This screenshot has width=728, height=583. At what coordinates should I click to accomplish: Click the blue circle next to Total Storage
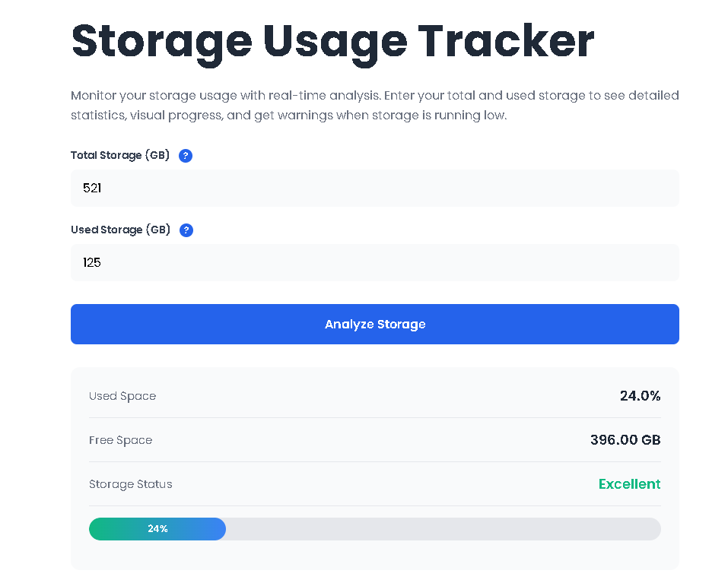186,155
